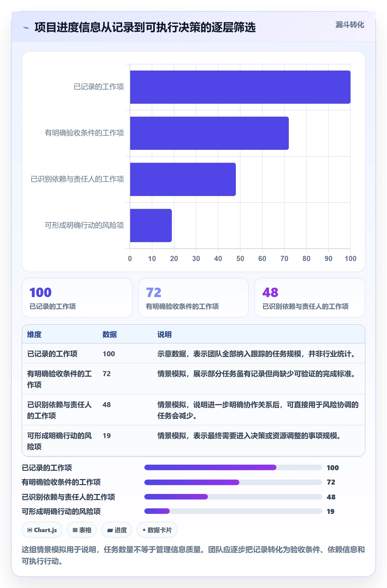Click the Chart.js chip

point(42,530)
